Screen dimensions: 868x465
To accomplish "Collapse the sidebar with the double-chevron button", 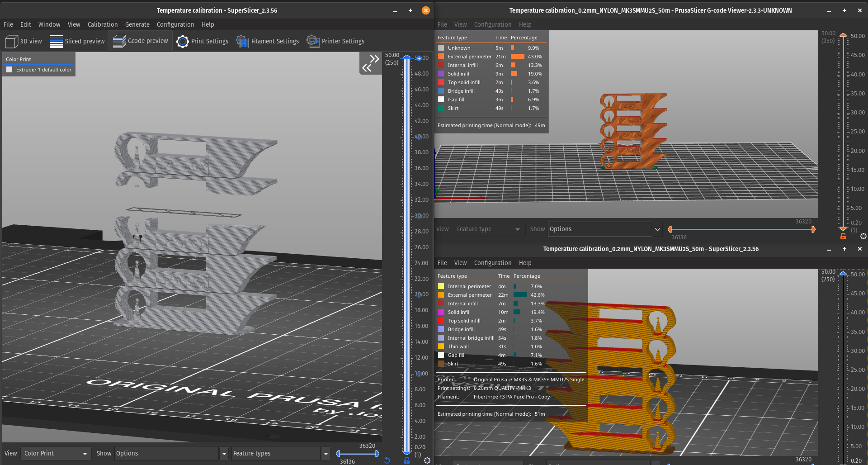I will [x=371, y=63].
